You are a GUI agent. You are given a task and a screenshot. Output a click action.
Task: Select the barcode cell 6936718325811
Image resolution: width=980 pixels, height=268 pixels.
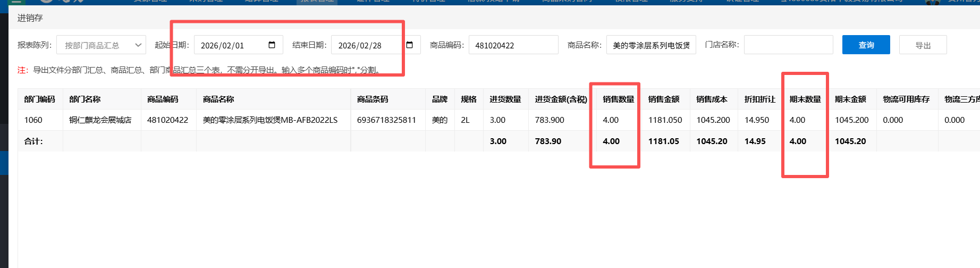(x=386, y=120)
